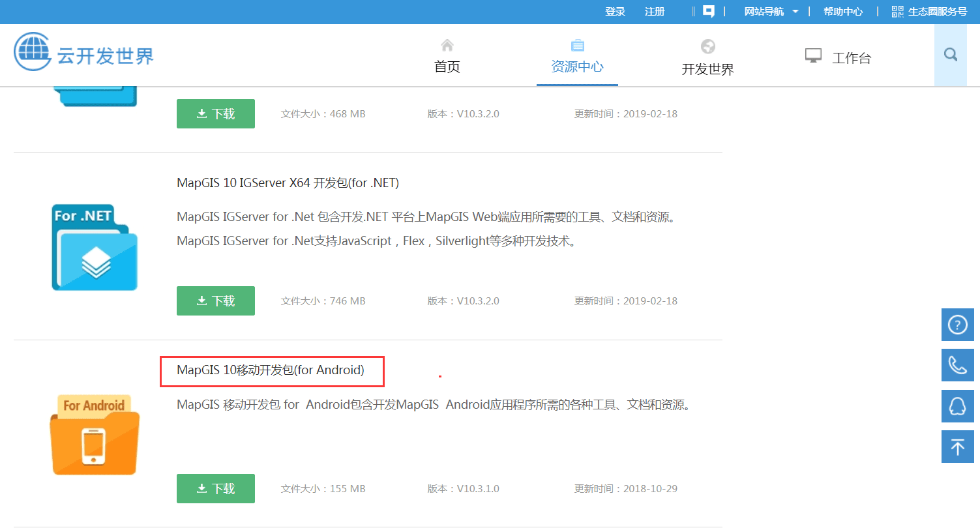Open the MapGIS 10移动开发包(for Android) title
This screenshot has height=530, width=980.
(x=271, y=370)
